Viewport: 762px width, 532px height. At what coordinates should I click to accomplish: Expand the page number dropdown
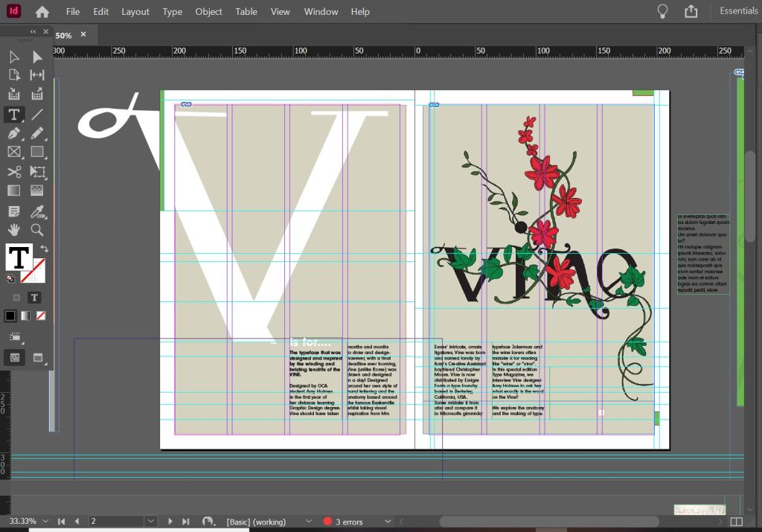click(x=151, y=522)
